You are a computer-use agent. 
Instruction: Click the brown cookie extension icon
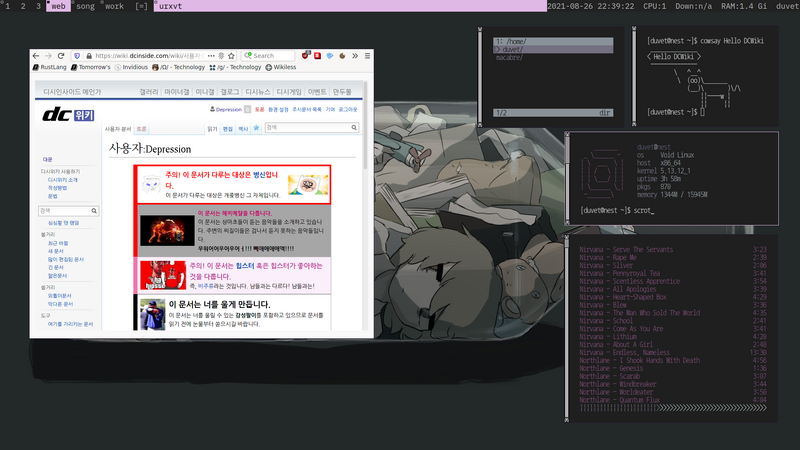pyautogui.click(x=342, y=56)
